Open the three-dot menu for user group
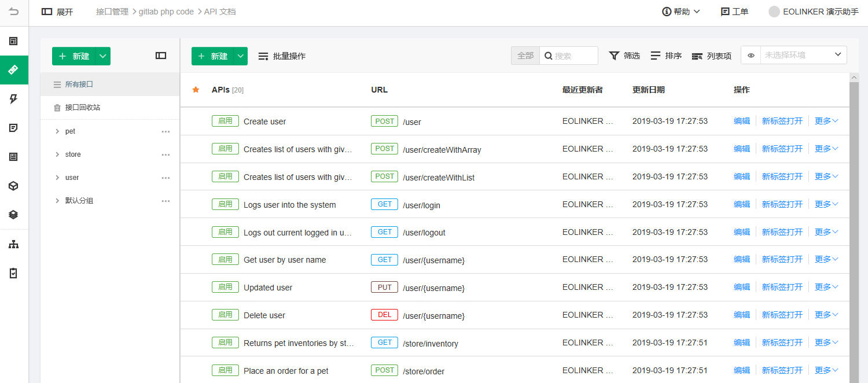This screenshot has width=868, height=383. pos(165,178)
